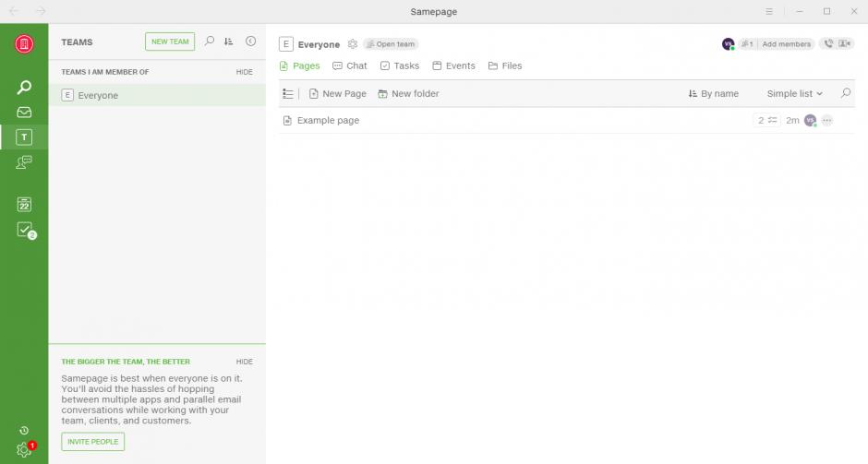Image resolution: width=868 pixels, height=464 pixels.
Task: Hide the Teams I am member of section
Action: point(244,72)
